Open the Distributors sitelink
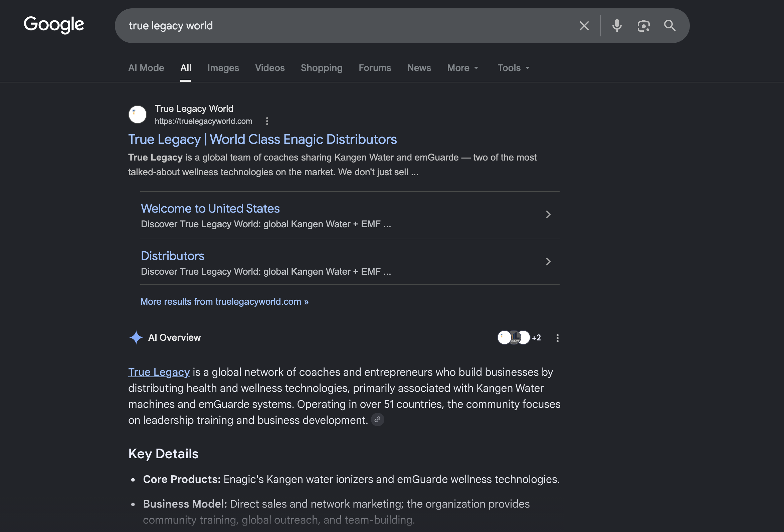The image size is (784, 532). point(172,256)
